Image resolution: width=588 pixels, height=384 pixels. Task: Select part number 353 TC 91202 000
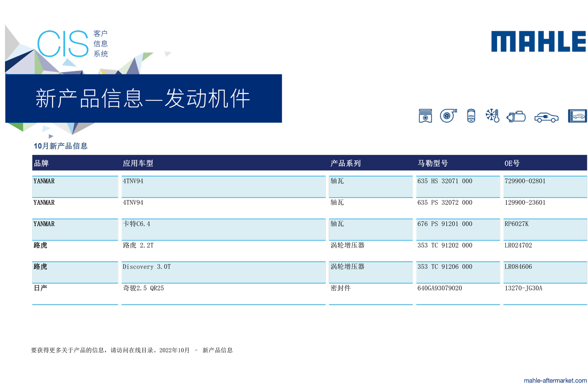[445, 246]
